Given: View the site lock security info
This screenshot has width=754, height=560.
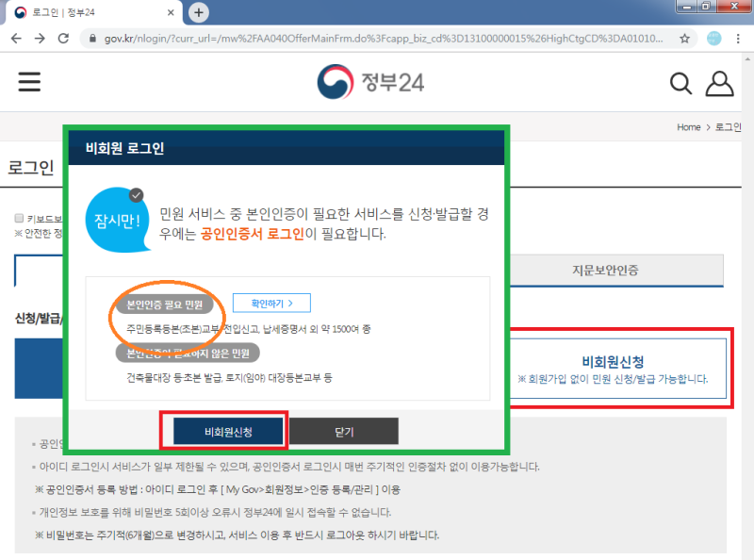Looking at the screenshot, I should pyautogui.click(x=92, y=39).
